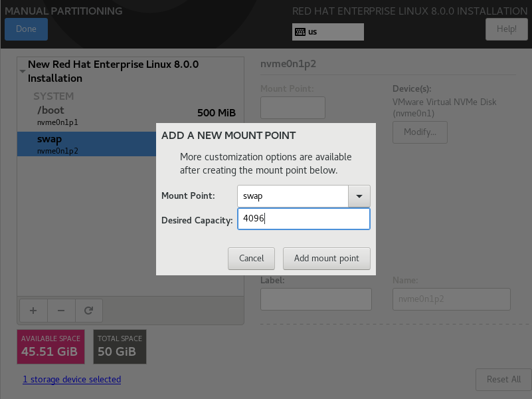Viewport: 532px width, 399px height.
Task: Click the swap Mount Point text field in dialog
Action: [293, 196]
